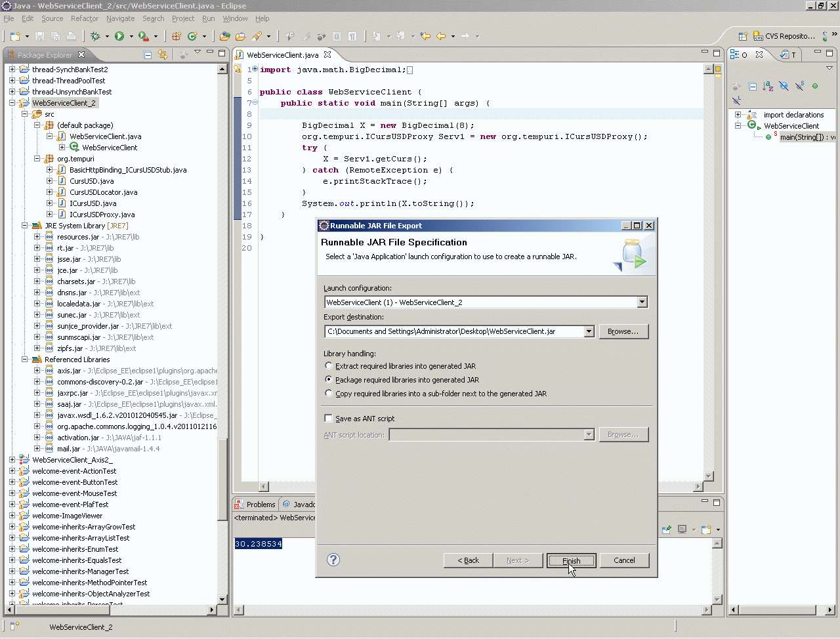The width and height of the screenshot is (840, 639).
Task: Click Link with Editor in Package Explorer
Action: (163, 55)
